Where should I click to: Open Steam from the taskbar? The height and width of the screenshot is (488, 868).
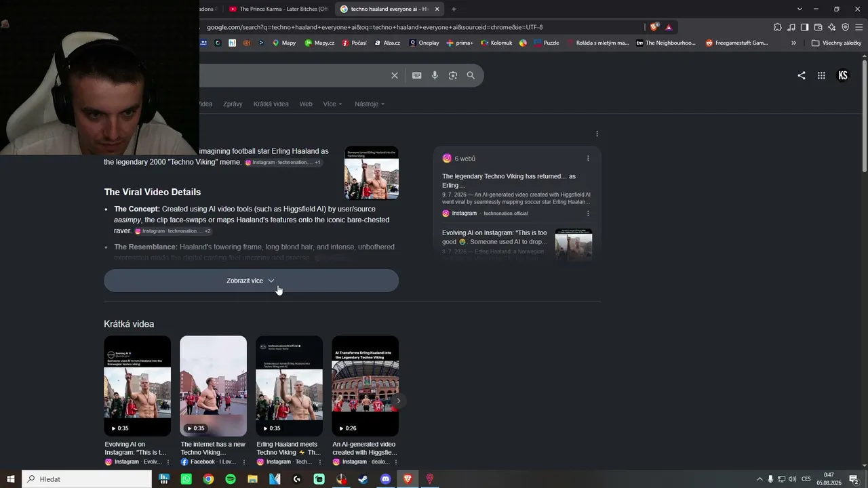363,479
